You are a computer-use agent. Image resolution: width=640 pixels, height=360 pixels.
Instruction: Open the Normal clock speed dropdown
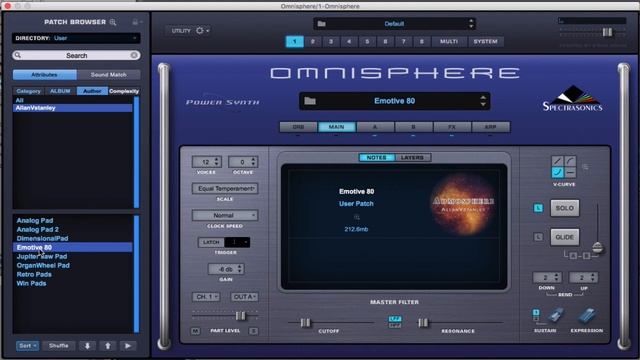[225, 215]
